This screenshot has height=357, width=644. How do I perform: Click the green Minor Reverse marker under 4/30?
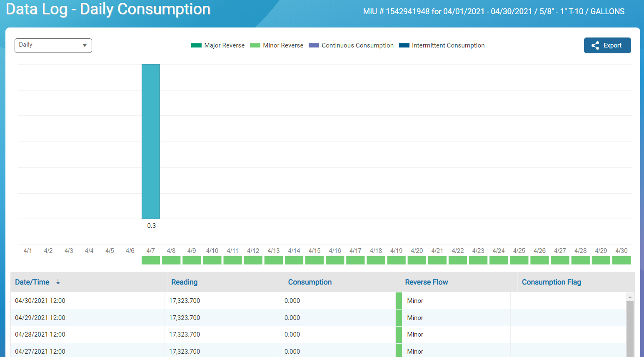622,260
